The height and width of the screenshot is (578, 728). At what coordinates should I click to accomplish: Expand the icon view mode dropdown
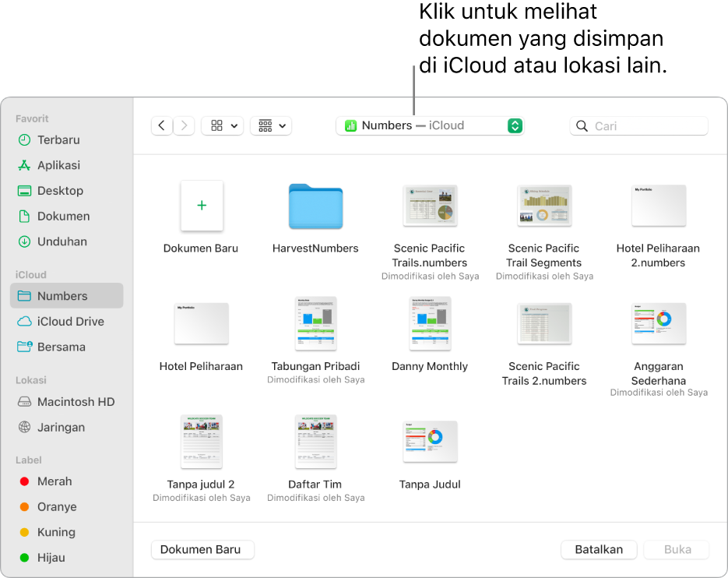[223, 125]
